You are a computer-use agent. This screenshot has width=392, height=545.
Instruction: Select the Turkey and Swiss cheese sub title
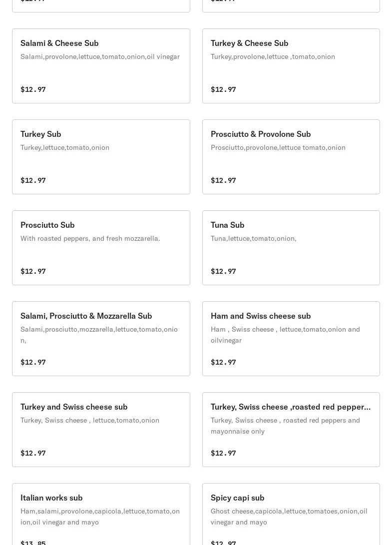[x=74, y=407]
